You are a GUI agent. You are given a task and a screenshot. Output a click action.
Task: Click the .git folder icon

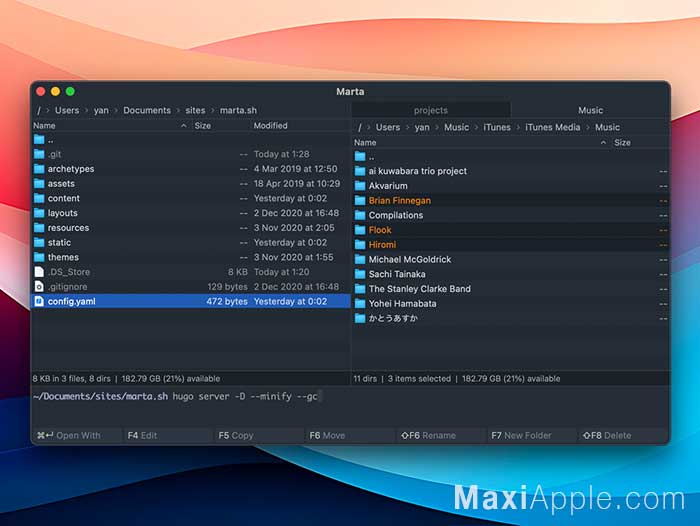39,154
